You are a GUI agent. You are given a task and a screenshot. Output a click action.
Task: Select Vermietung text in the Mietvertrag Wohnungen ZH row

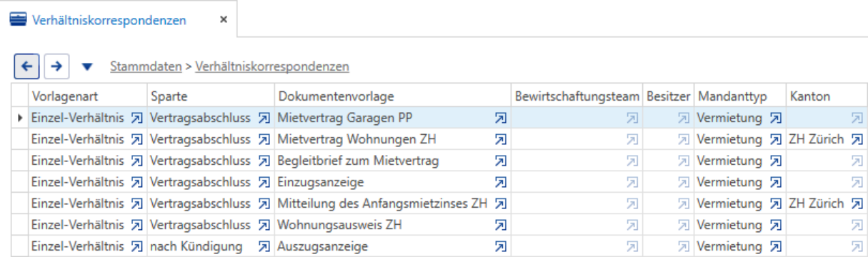click(729, 139)
